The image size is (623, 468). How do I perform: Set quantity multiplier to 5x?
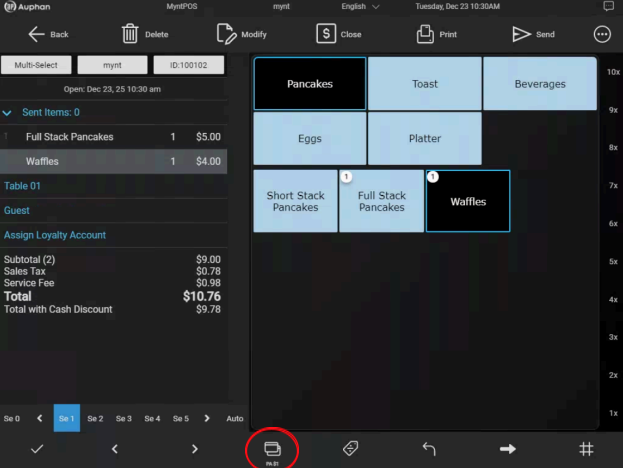[613, 261]
